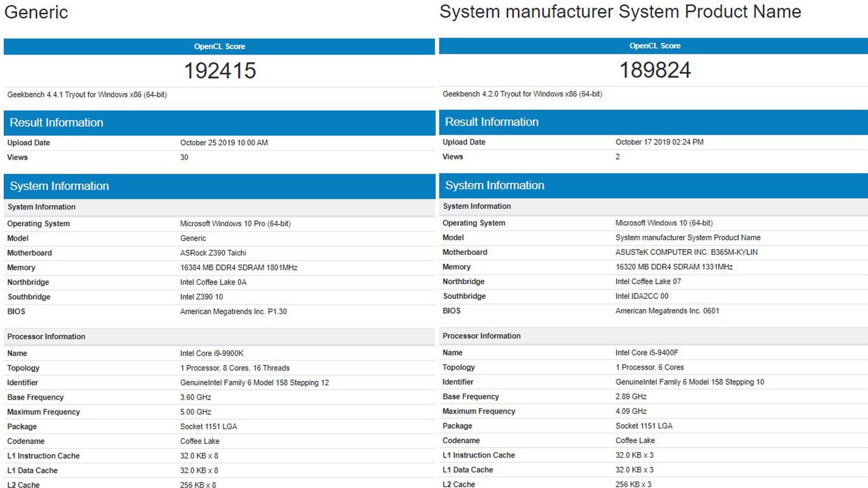The height and width of the screenshot is (488, 868).
Task: Click the processor name 'Intel Core i5-9400F'
Action: (647, 352)
